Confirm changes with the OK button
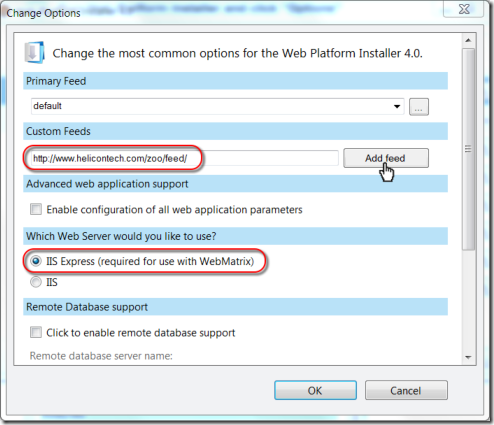 coord(315,390)
